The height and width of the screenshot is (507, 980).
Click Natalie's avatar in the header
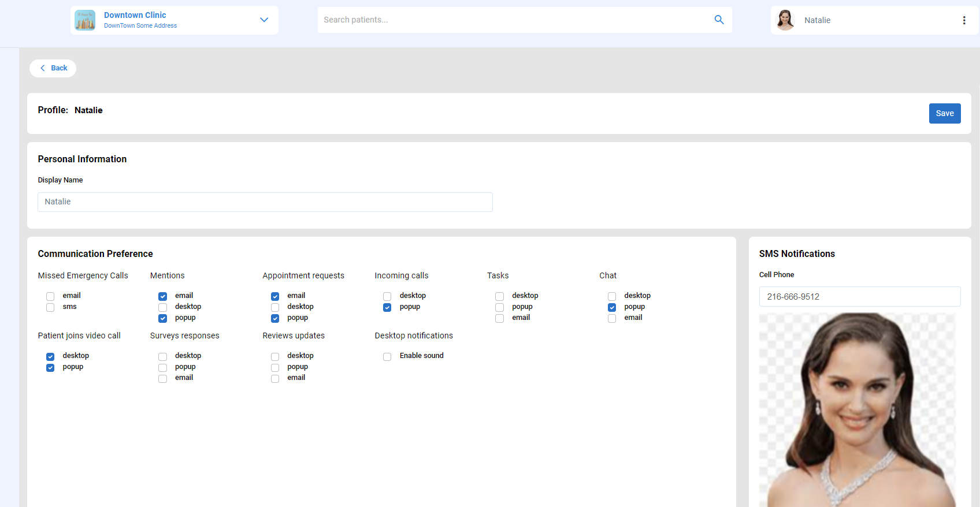click(x=785, y=20)
